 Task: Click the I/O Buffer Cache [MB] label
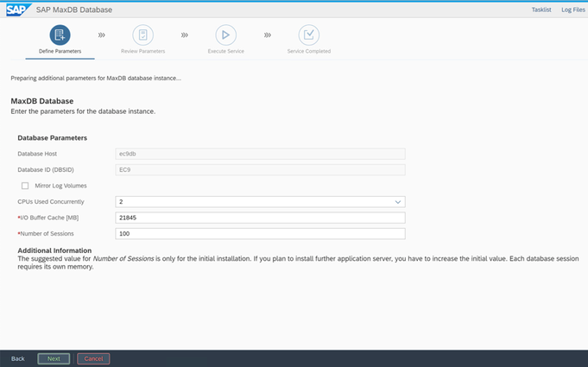49,218
